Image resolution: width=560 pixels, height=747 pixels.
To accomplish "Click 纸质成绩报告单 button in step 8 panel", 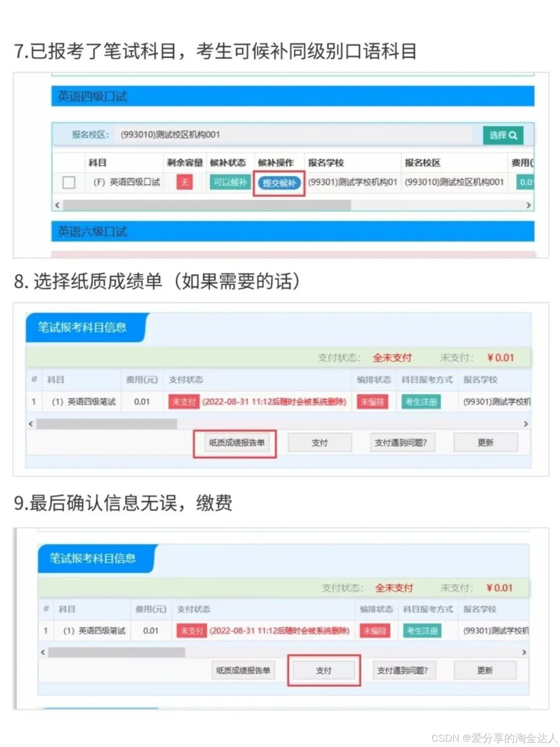I will 237,443.
